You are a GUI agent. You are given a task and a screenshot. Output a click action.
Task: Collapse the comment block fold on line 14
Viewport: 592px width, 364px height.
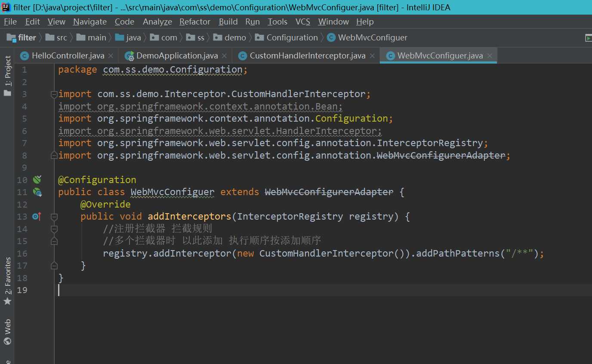(54, 229)
